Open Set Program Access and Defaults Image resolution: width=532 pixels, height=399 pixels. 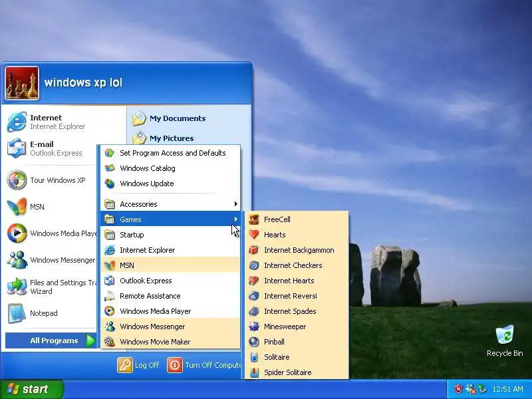click(170, 153)
